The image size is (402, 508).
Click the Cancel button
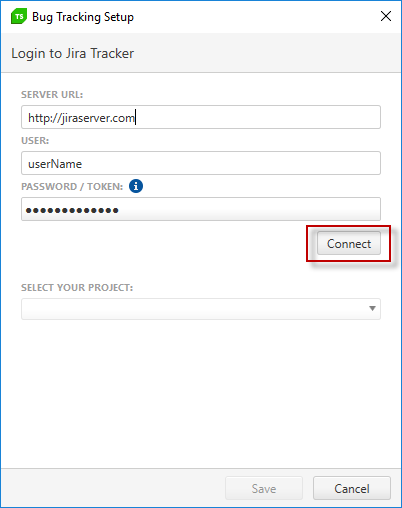point(352,488)
